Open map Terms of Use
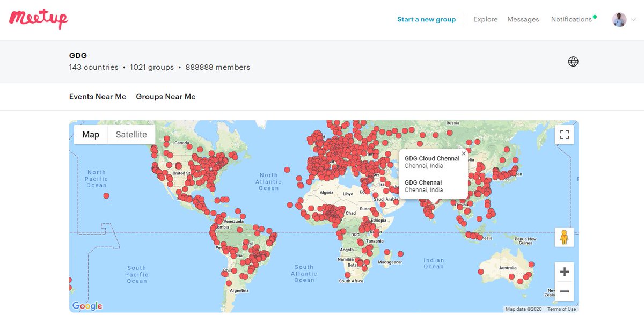This screenshot has width=644, height=315. coord(561,309)
